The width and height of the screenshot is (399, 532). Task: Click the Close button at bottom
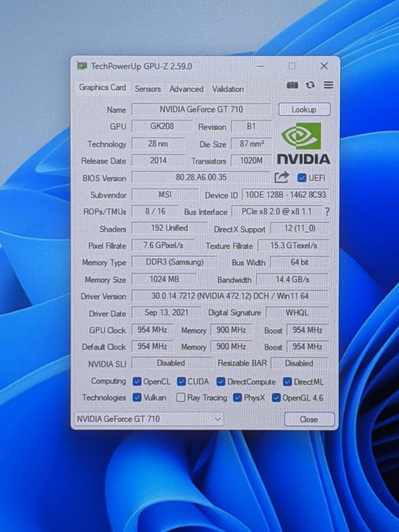(x=309, y=420)
